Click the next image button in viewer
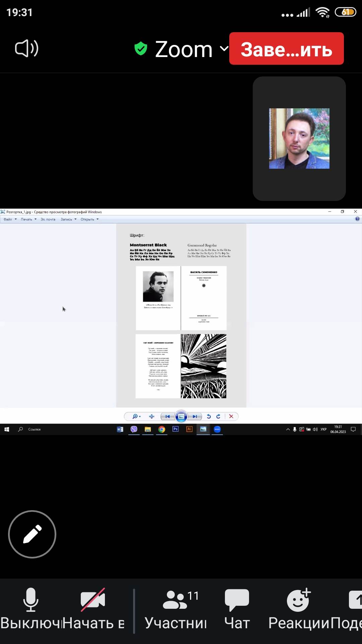Image resolution: width=362 pixels, height=644 pixels. [195, 416]
